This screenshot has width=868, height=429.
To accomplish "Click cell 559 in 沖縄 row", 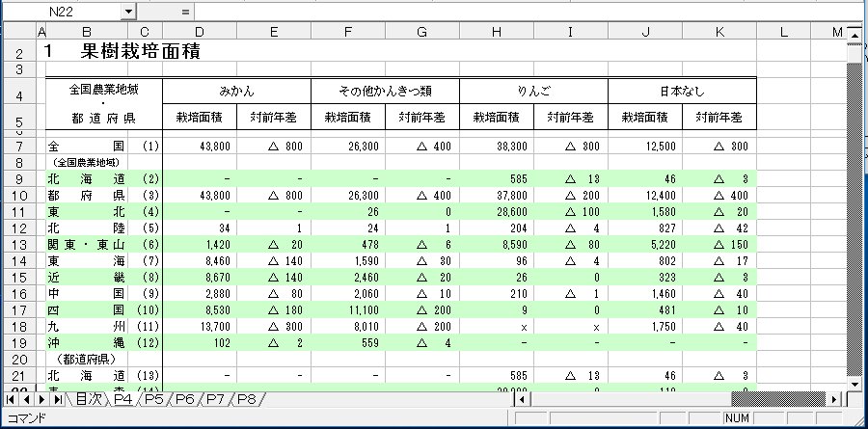I will click(348, 343).
